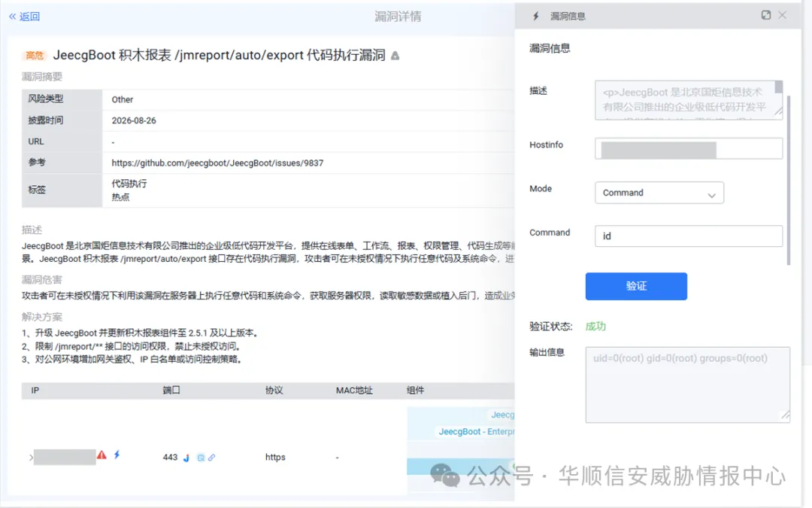Click the lock icon beside the vulnerability title
This screenshot has height=508, width=812.
(395, 56)
